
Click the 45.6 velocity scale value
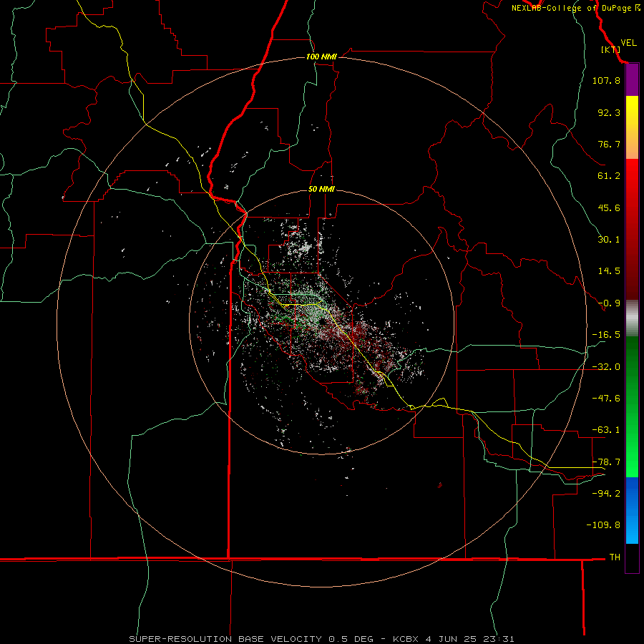(x=609, y=208)
